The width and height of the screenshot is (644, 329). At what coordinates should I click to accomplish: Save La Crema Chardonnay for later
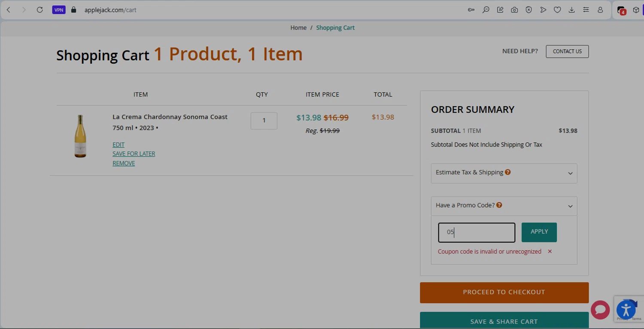click(x=134, y=154)
